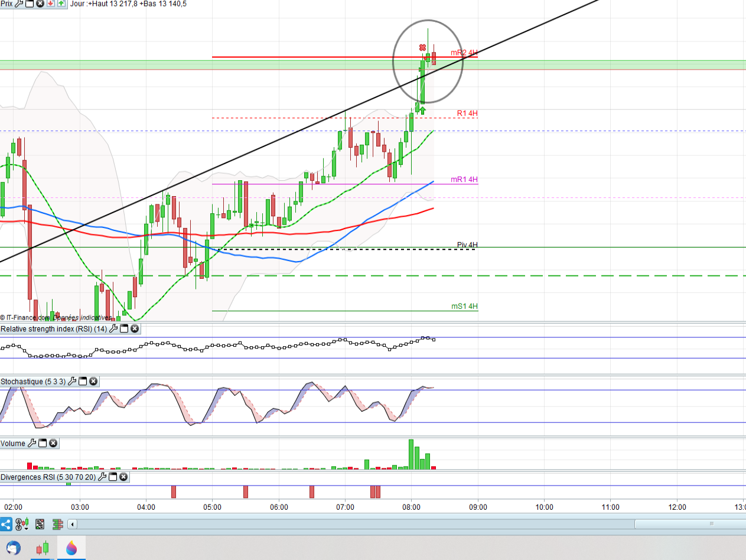
Task: Click the tallest green volume bar at 08:00
Action: (x=411, y=454)
